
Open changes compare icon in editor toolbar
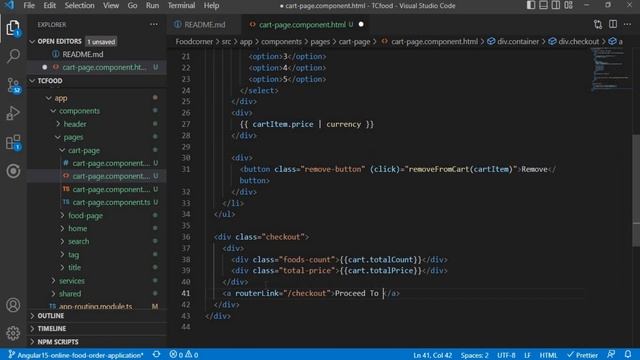(598, 24)
